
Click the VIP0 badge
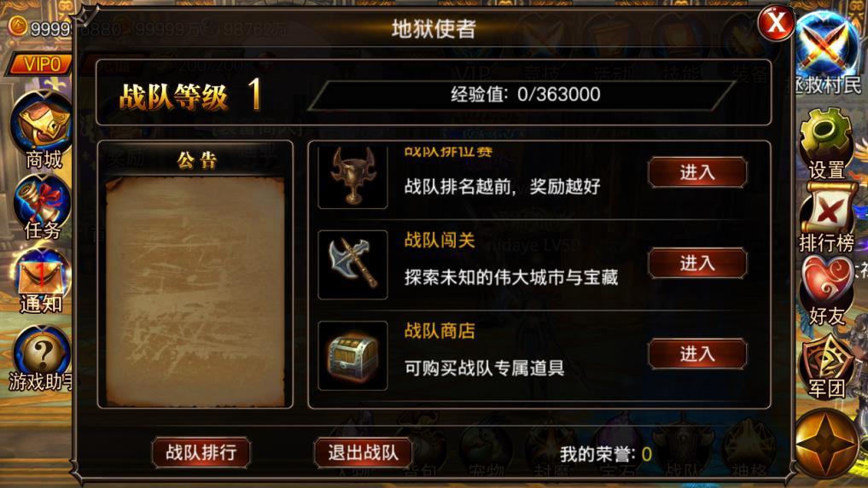coord(40,64)
